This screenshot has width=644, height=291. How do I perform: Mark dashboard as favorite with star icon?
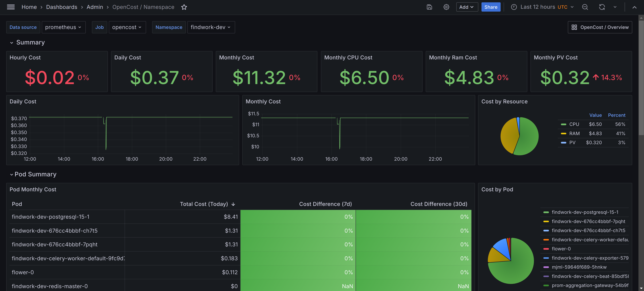tap(184, 7)
